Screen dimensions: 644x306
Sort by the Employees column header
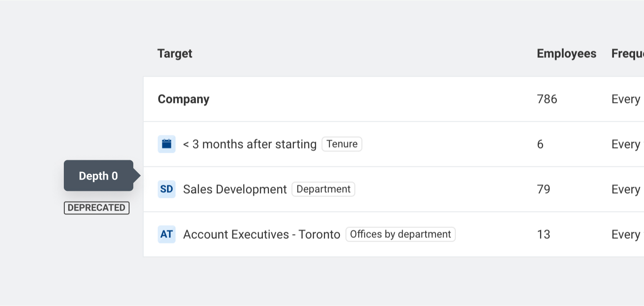pyautogui.click(x=567, y=54)
